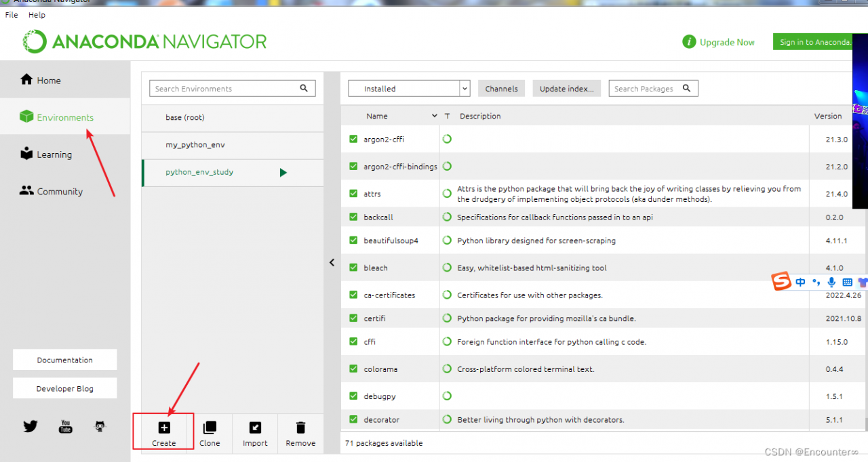Click the Search Packages magnifier icon
The height and width of the screenshot is (462, 868).
click(686, 88)
